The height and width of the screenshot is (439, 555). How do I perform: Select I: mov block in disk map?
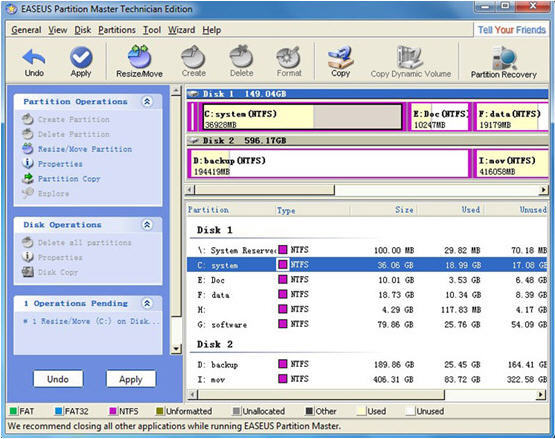click(x=512, y=164)
